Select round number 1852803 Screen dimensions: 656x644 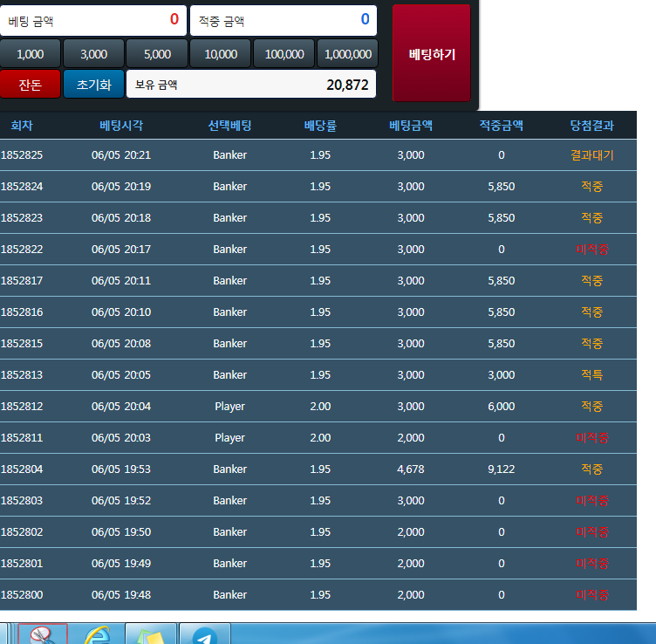[x=22, y=501]
